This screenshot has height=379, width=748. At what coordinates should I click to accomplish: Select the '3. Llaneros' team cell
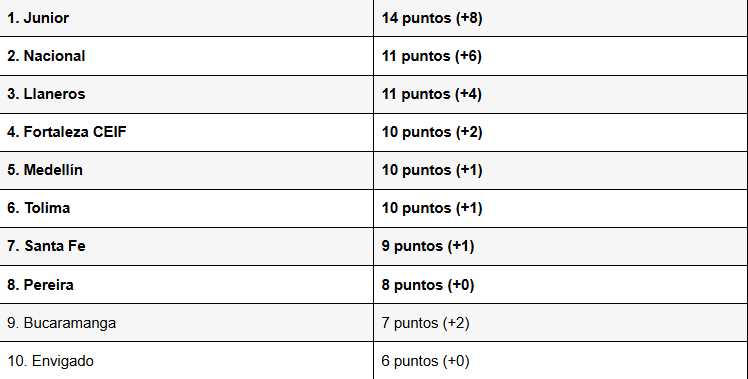[x=187, y=94]
